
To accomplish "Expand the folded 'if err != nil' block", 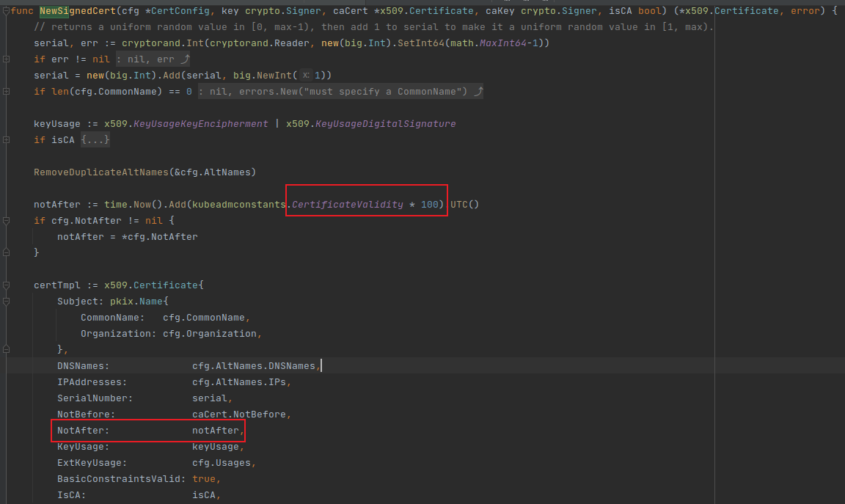I will coord(6,59).
